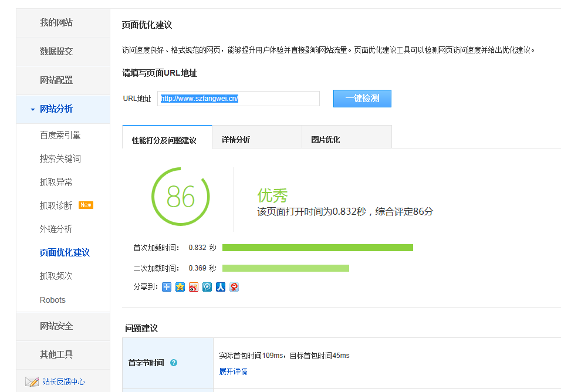Share to QQ Zone via star icon
Image resolution: width=561 pixels, height=392 pixels.
(180, 287)
